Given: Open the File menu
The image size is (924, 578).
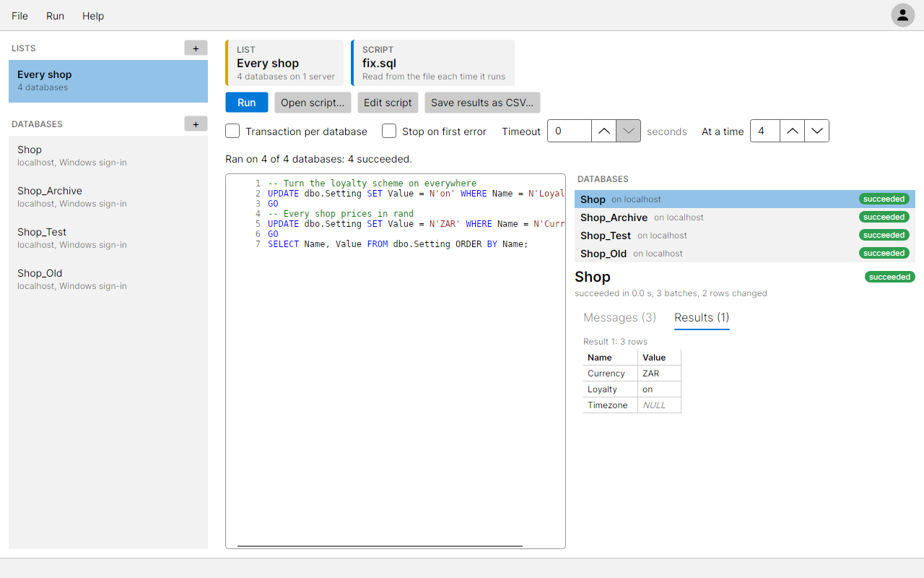Looking at the screenshot, I should point(20,16).
